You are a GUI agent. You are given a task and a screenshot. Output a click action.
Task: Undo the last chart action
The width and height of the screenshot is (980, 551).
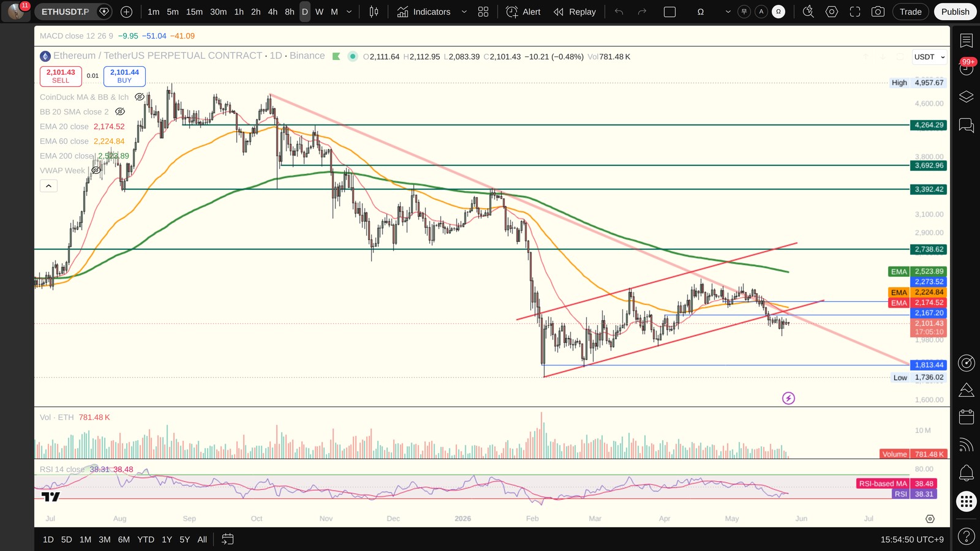619,12
